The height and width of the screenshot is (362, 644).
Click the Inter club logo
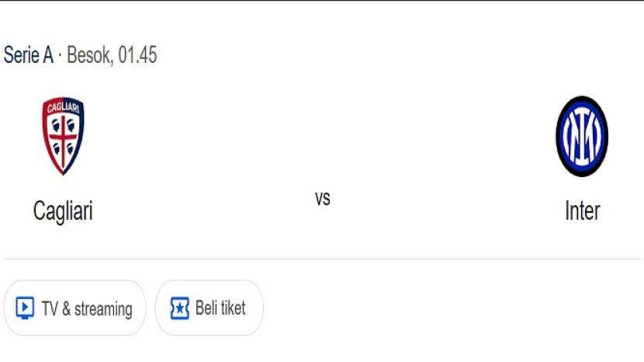[582, 137]
